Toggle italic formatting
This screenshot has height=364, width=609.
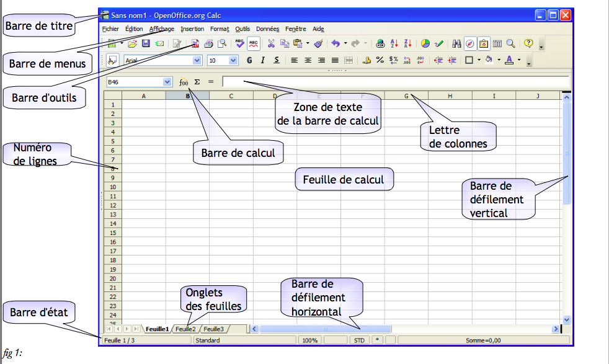263,60
